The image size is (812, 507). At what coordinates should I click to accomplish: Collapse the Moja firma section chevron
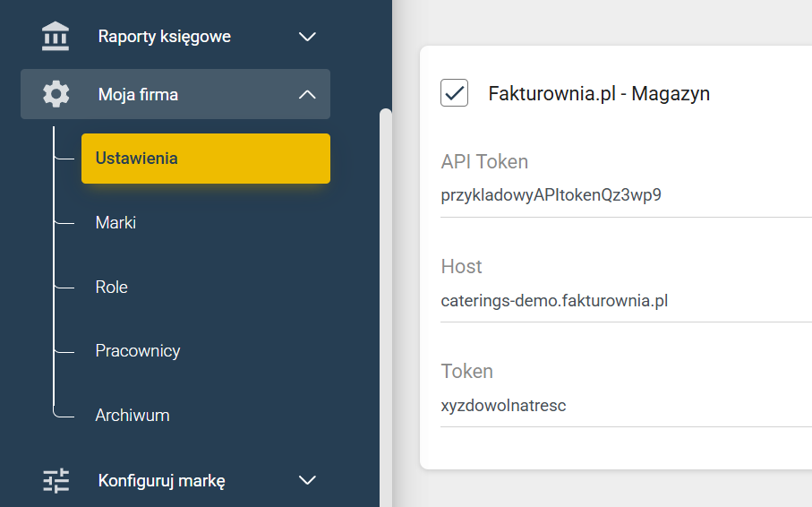pos(307,94)
